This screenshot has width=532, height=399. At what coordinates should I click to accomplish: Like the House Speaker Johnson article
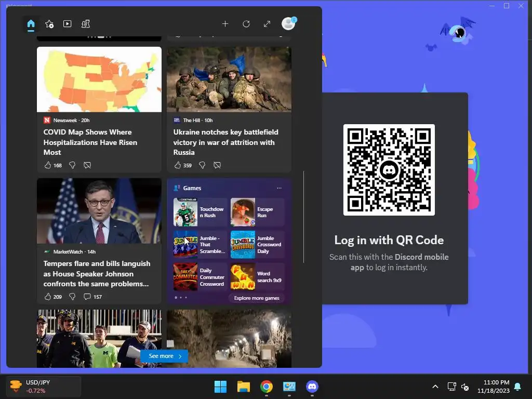pyautogui.click(x=47, y=297)
